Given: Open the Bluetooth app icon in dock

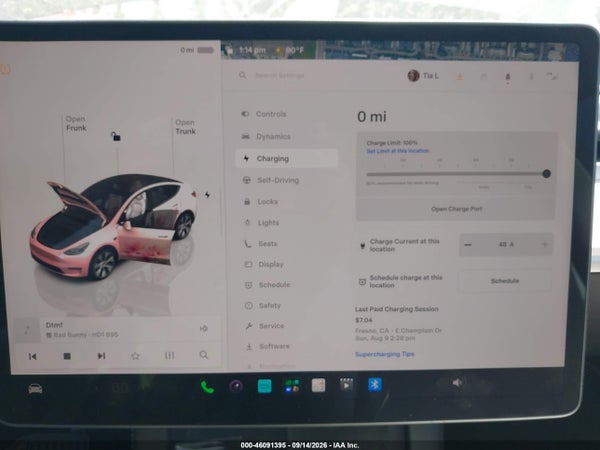Looking at the screenshot, I should [375, 385].
